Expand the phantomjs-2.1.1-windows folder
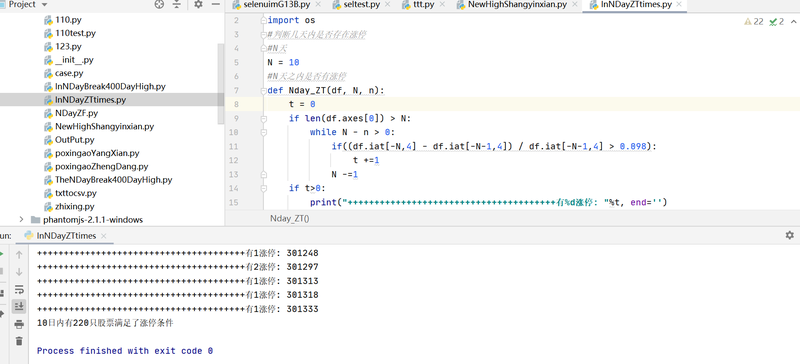The image size is (800, 364). (21, 220)
